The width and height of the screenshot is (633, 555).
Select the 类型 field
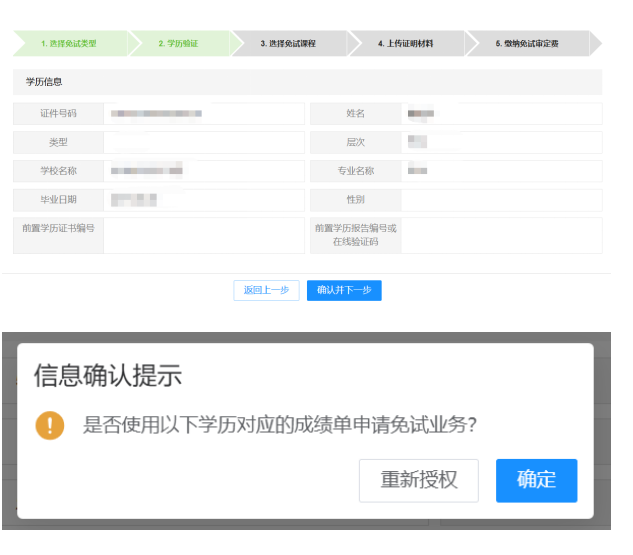[203, 142]
